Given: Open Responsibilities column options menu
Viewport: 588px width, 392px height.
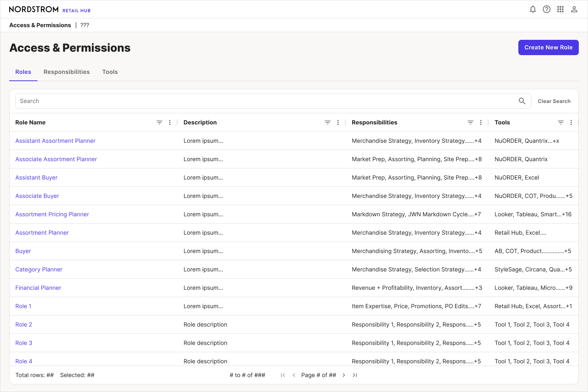Looking at the screenshot, I should point(481,122).
